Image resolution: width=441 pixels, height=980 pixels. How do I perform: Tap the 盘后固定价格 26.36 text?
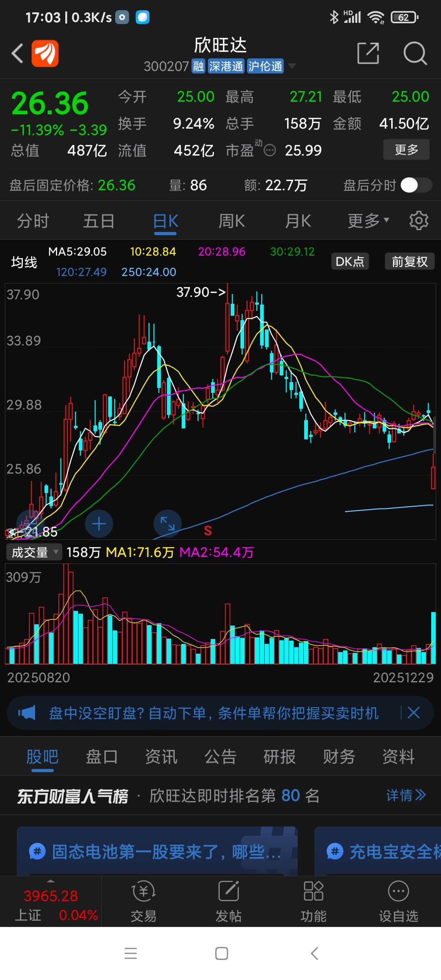72,185
